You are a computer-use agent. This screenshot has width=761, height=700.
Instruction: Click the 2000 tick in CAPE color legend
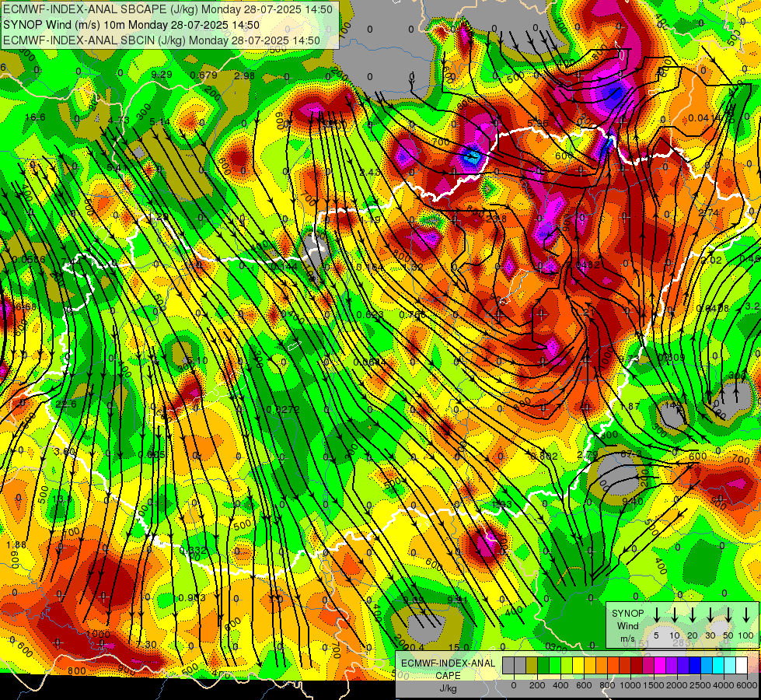(x=677, y=685)
